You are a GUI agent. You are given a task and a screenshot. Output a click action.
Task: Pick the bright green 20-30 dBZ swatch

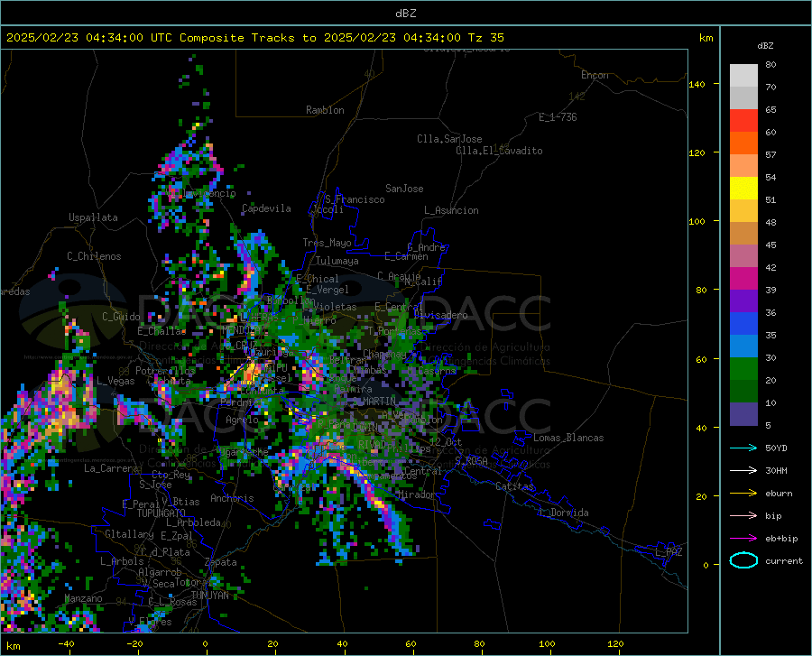(743, 369)
